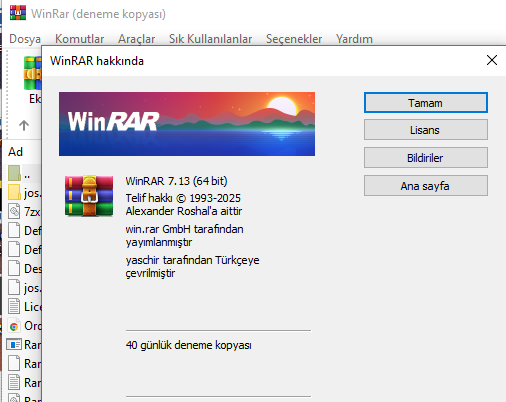Open the Komutlar menu

click(x=79, y=39)
